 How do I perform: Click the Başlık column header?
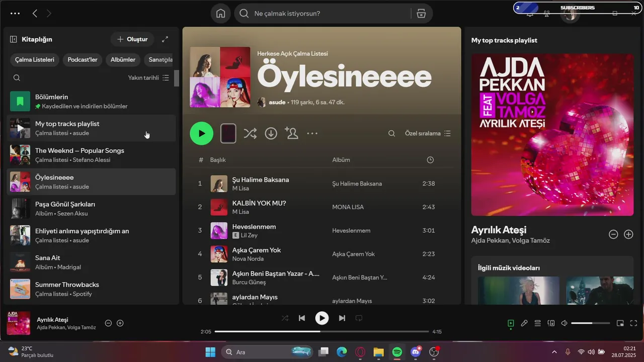218,160
